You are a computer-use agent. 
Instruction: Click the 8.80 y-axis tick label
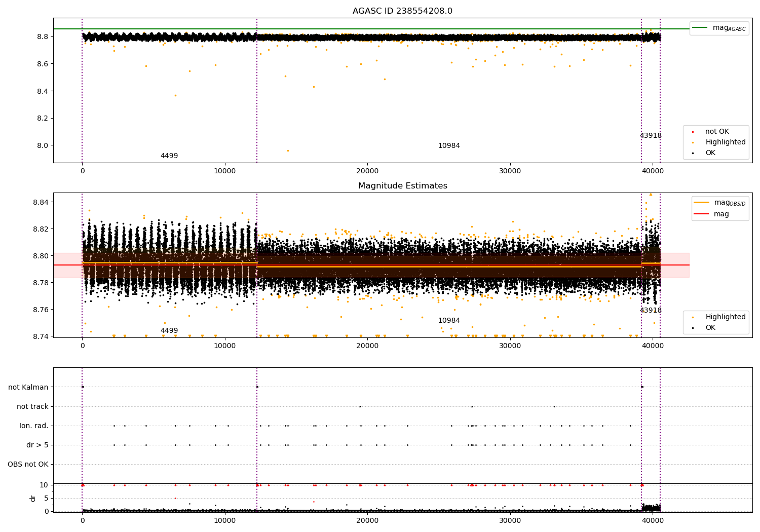pos(40,256)
